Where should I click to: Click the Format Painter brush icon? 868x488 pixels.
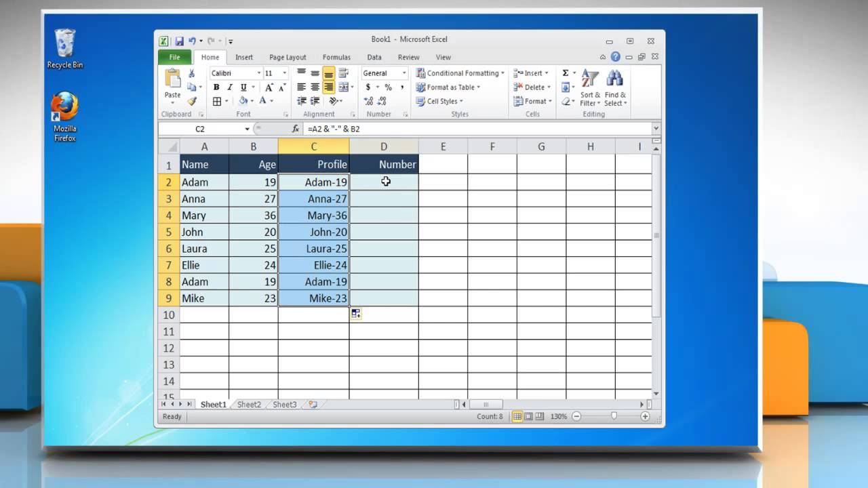pos(192,101)
